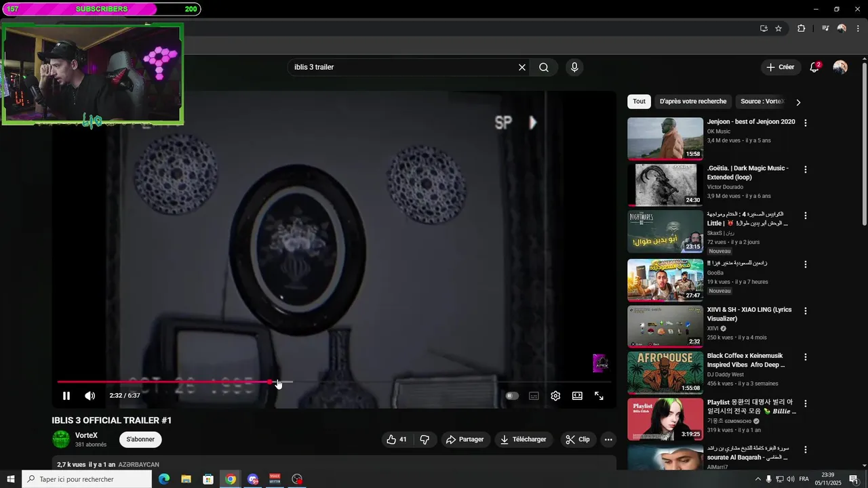The height and width of the screenshot is (488, 868).
Task: Open the player settings gear
Action: pos(555,396)
